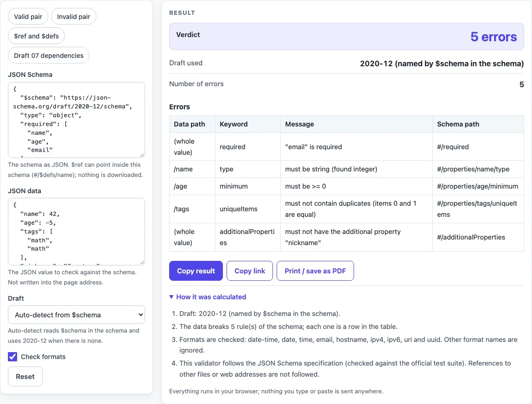The width and height of the screenshot is (532, 404).
Task: Click the "email" is required message cell
Action: 356,146
